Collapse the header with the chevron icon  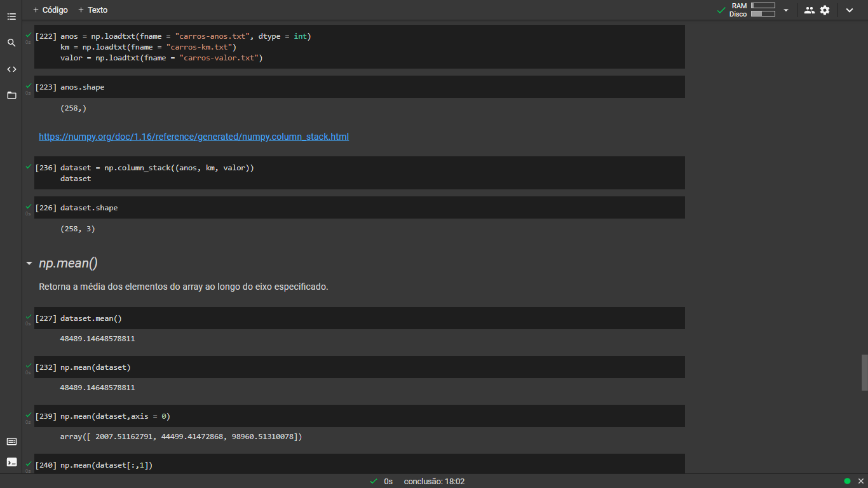pos(850,10)
